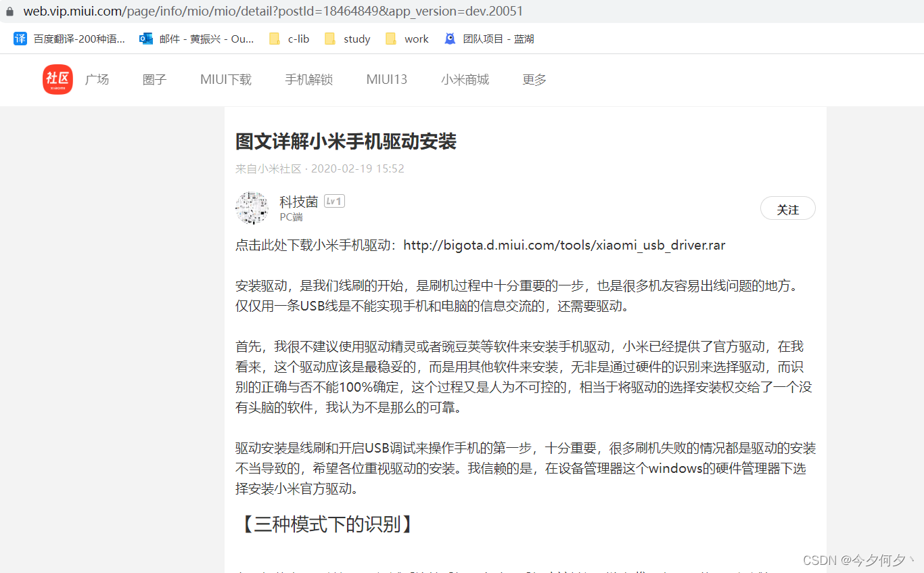The width and height of the screenshot is (924, 573).
Task: Click the lock icon in address bar
Action: 9,12
